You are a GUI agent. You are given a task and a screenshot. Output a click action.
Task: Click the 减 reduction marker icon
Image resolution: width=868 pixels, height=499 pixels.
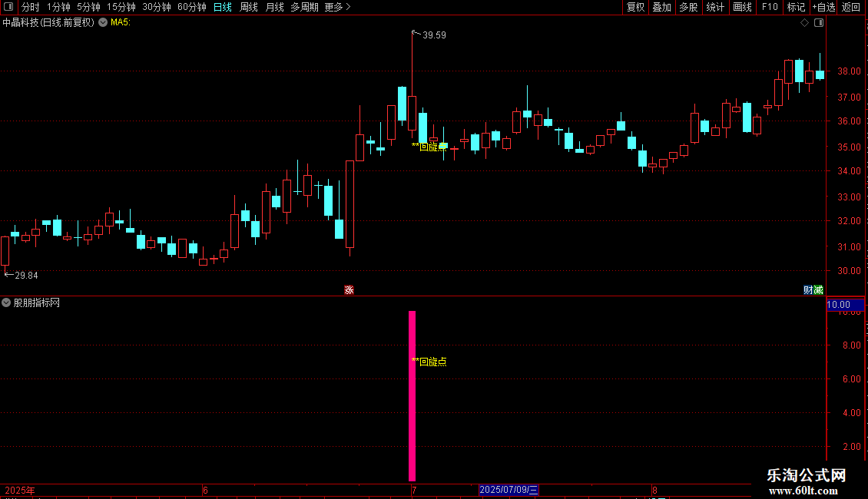click(x=818, y=290)
